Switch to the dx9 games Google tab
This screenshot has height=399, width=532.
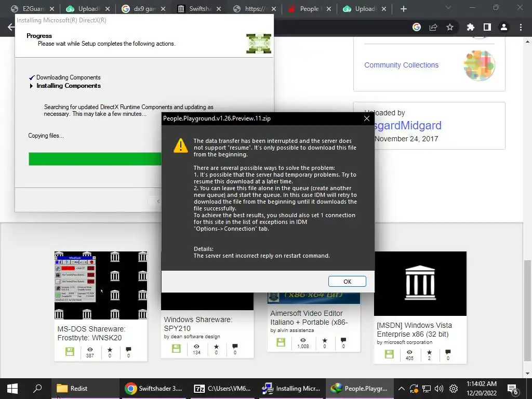pos(144,9)
